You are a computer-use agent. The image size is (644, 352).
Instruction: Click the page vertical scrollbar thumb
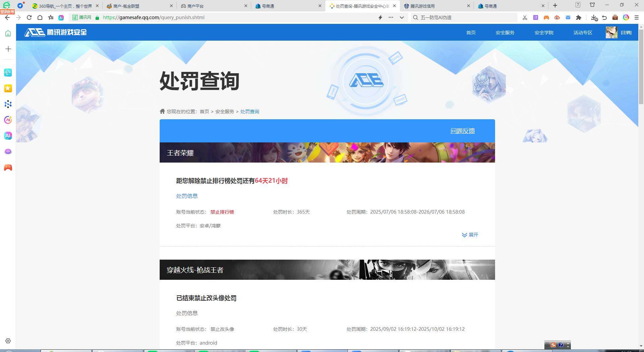tap(641, 67)
